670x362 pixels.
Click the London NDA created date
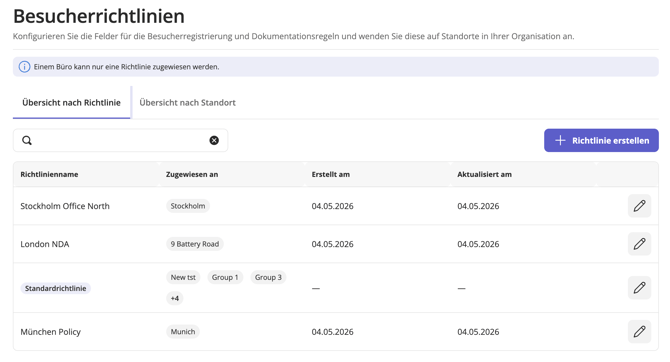pos(332,244)
